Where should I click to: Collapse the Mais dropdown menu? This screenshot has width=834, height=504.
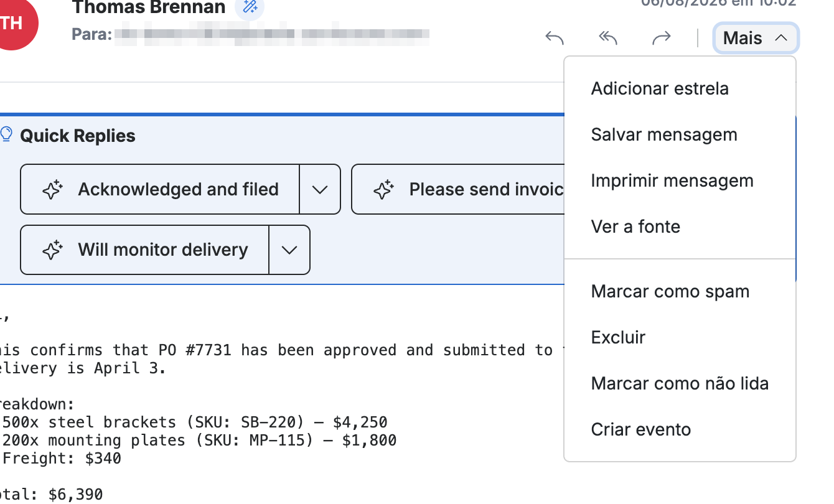coord(756,38)
